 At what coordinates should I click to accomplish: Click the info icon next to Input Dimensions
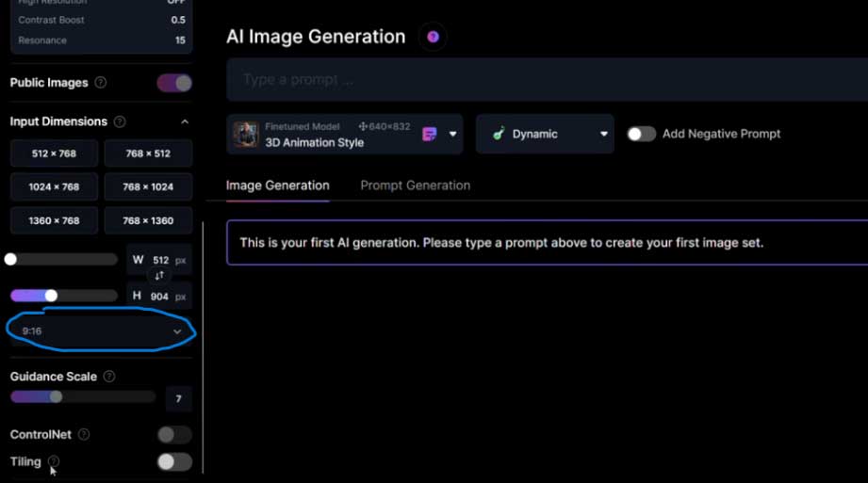coord(119,121)
